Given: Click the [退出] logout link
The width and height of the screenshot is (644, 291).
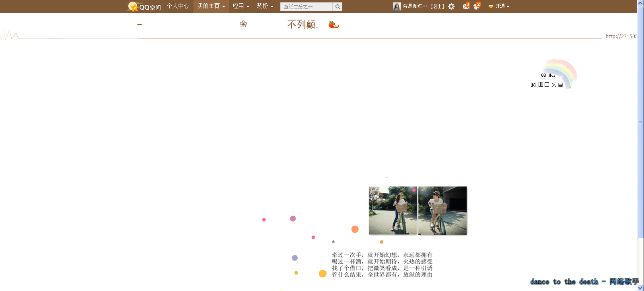Looking at the screenshot, I should 437,6.
